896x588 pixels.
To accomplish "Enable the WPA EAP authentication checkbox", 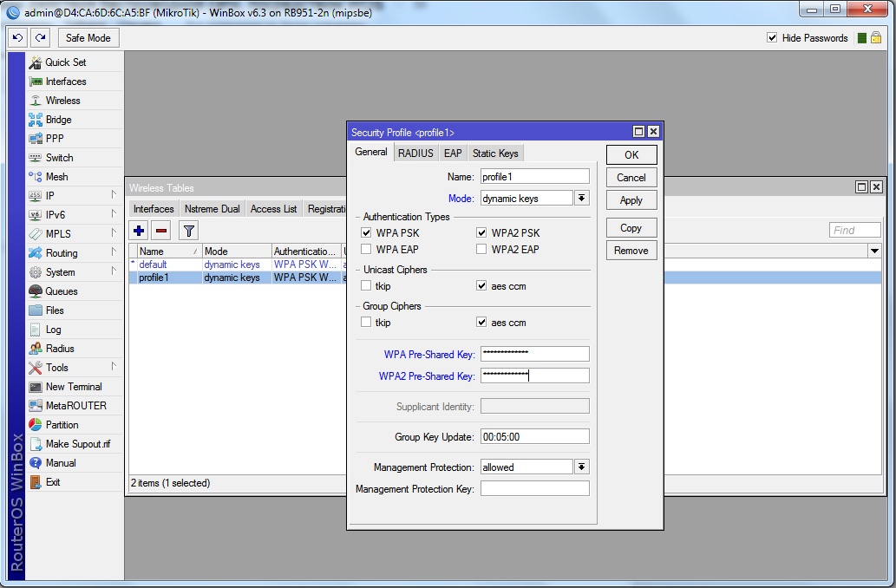I will click(367, 250).
